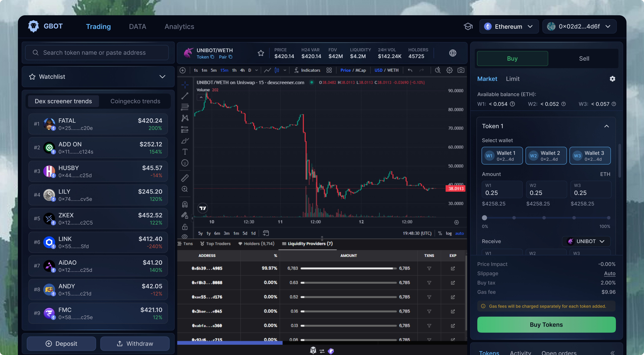644x355 pixels.
Task: Click the Deposit button
Action: (61, 343)
